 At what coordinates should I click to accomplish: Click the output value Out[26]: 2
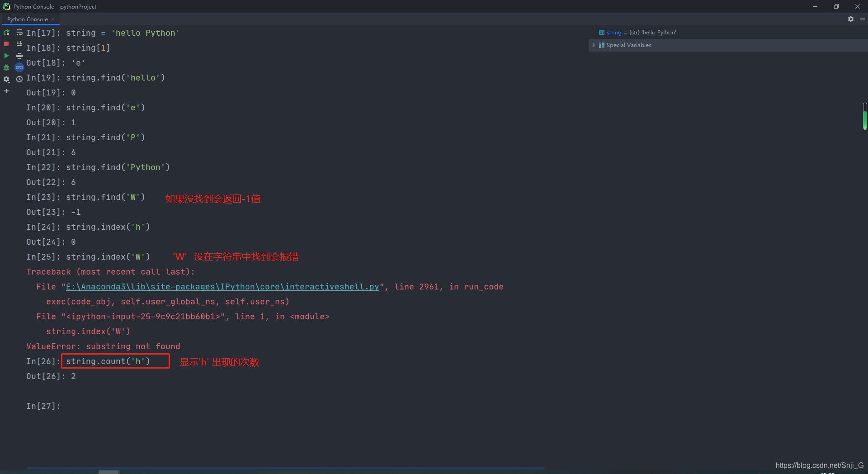click(x=51, y=376)
